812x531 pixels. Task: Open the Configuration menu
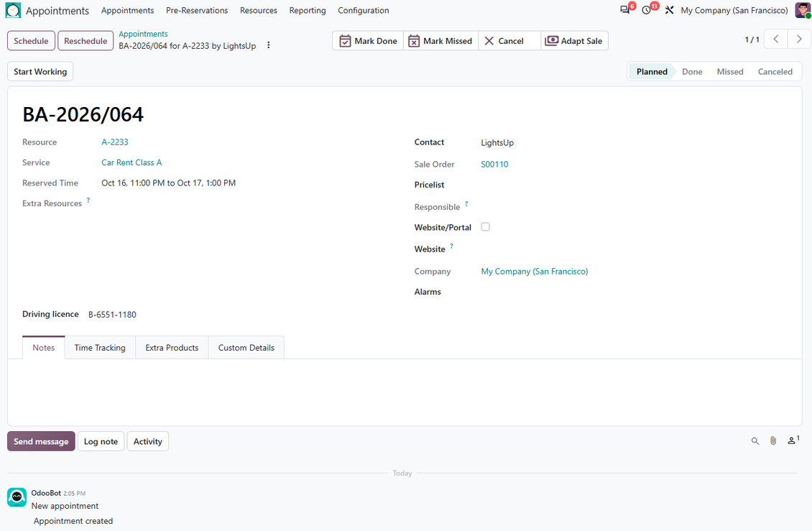[364, 10]
